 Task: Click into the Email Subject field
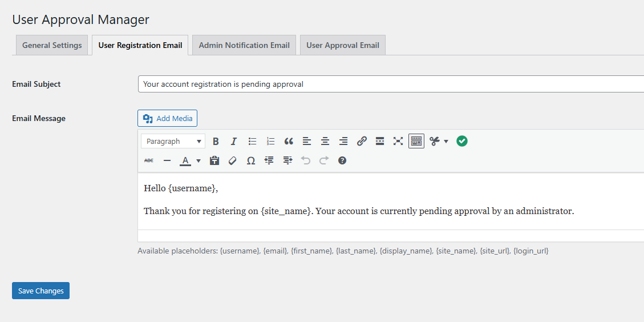(x=391, y=84)
